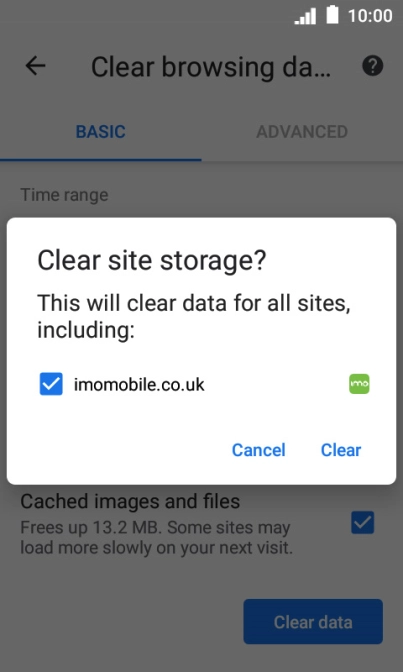Screen dimensions: 403x672
Task: Switch to the ADVANCED tab
Action: pos(302,132)
